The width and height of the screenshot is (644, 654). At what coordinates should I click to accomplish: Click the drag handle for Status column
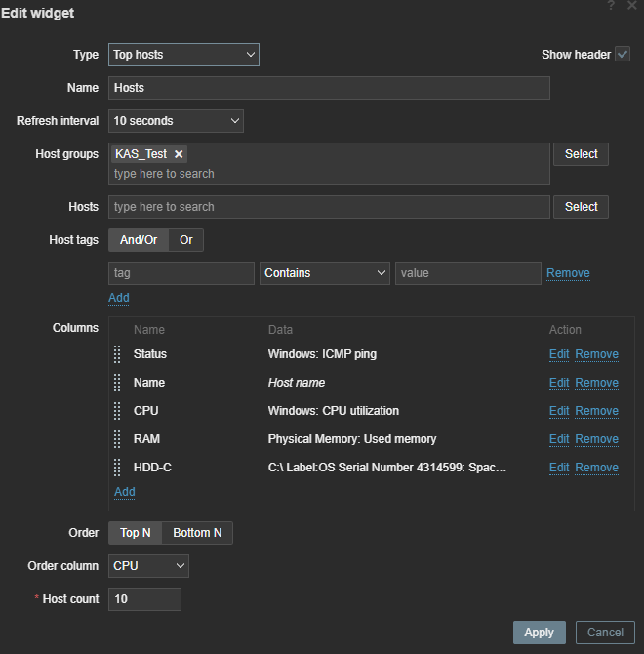tap(118, 354)
